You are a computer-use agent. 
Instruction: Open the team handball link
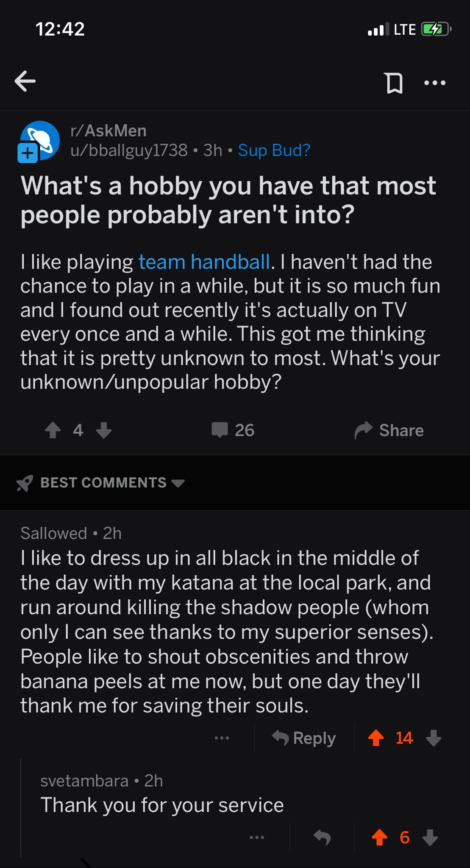point(204,262)
